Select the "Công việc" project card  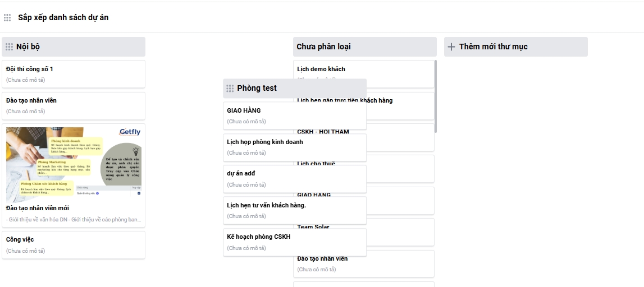click(x=74, y=245)
